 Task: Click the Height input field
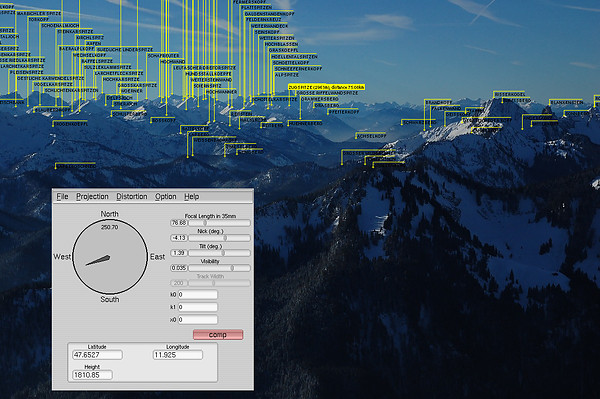coord(92,375)
